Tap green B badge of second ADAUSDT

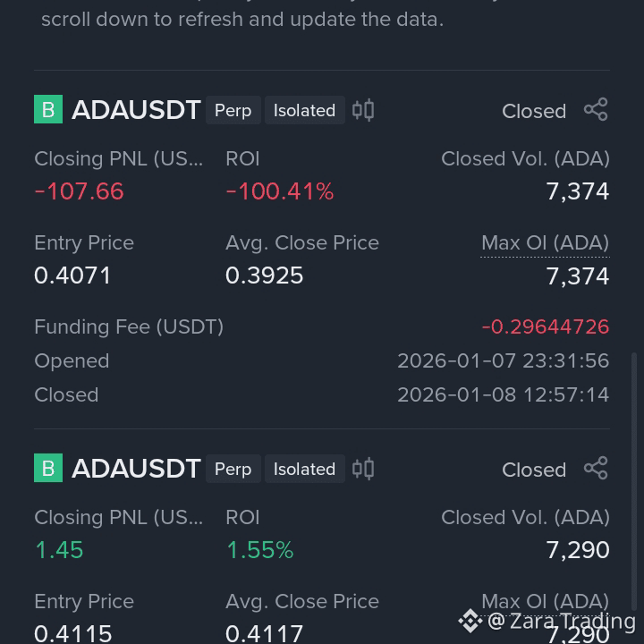48,468
